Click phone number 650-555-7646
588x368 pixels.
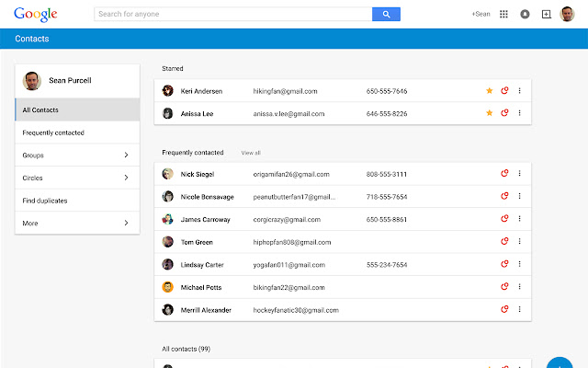click(x=387, y=91)
